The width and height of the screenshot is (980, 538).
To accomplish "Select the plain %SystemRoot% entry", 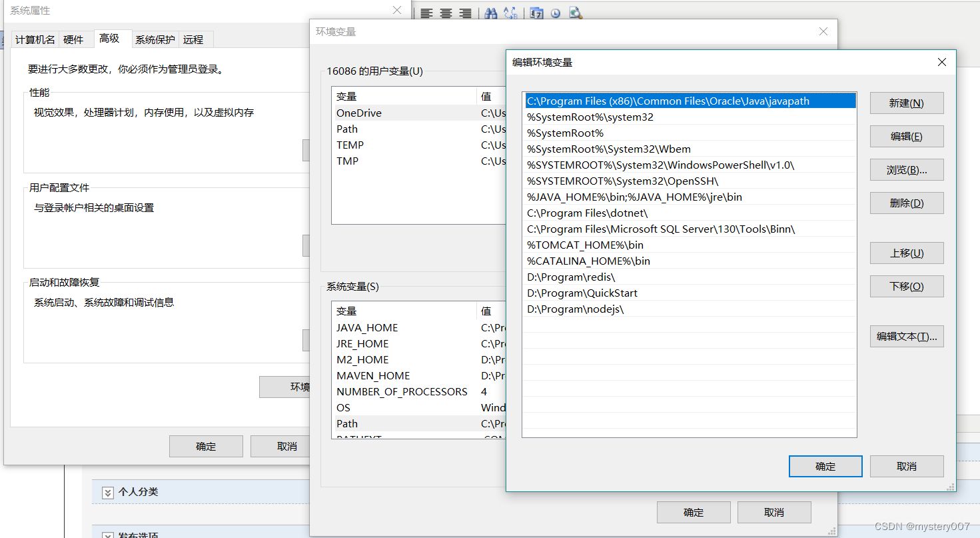I will tap(690, 133).
